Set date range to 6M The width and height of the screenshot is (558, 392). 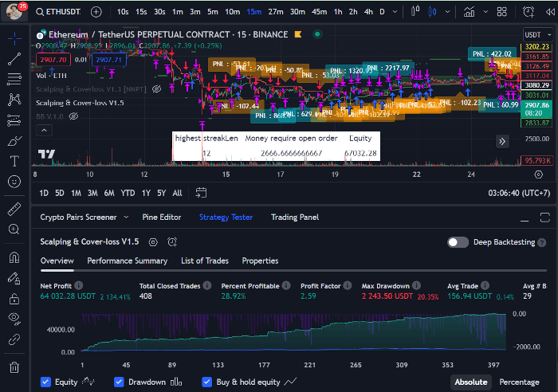109,193
